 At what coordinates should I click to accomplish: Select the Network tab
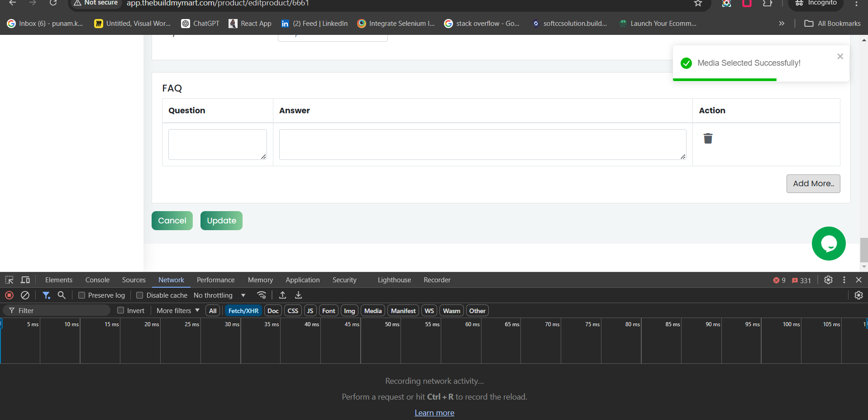171,280
